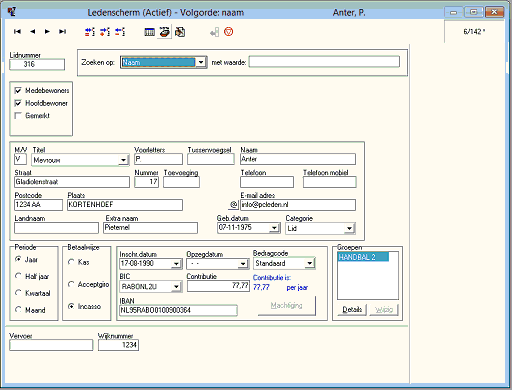Viewport: 512px width, 390px height.
Task: Jump to the last member record
Action: pyautogui.click(x=62, y=32)
